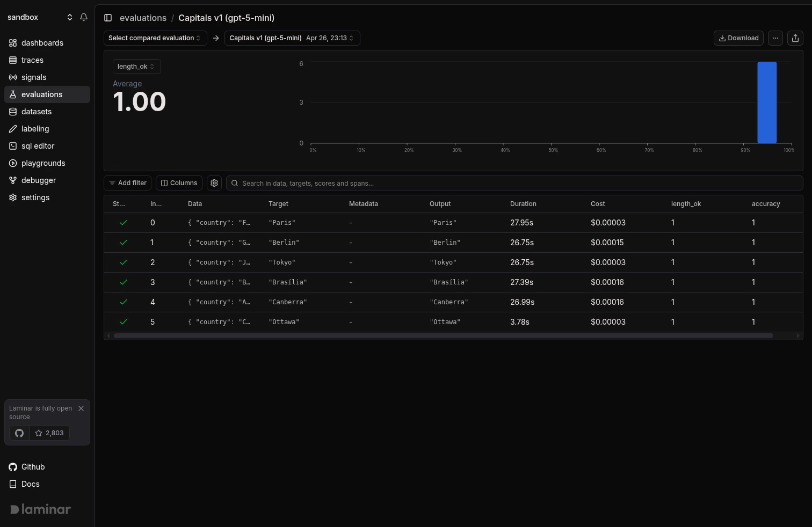The height and width of the screenshot is (527, 812).
Task: Click right arrow of horizontal scrollbar
Action: pos(798,336)
